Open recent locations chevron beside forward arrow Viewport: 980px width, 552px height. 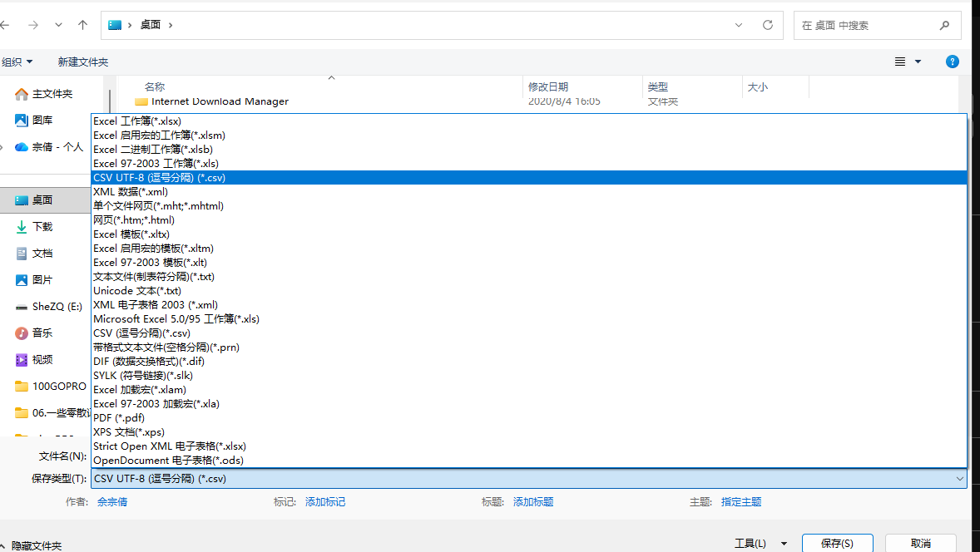(x=58, y=25)
